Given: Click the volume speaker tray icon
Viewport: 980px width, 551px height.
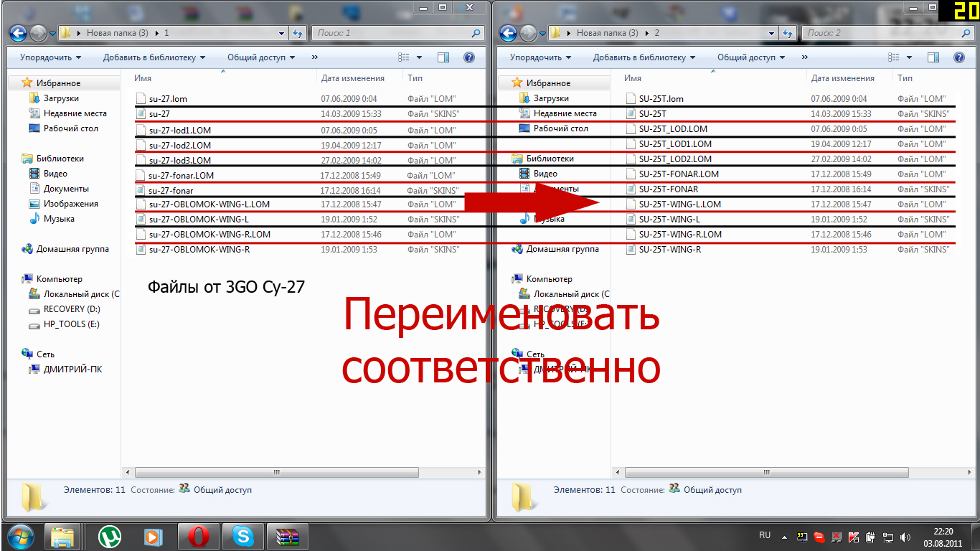Looking at the screenshot, I should point(905,537).
